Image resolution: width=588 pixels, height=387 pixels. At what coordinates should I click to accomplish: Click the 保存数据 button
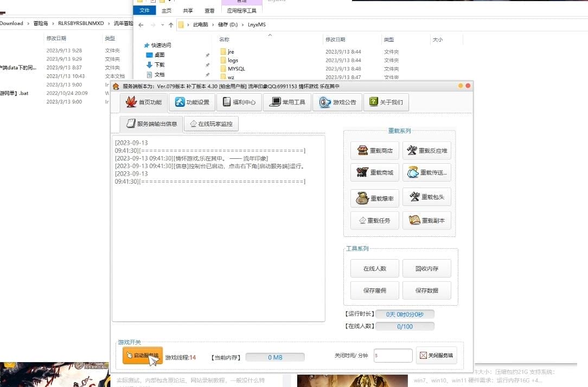click(427, 291)
